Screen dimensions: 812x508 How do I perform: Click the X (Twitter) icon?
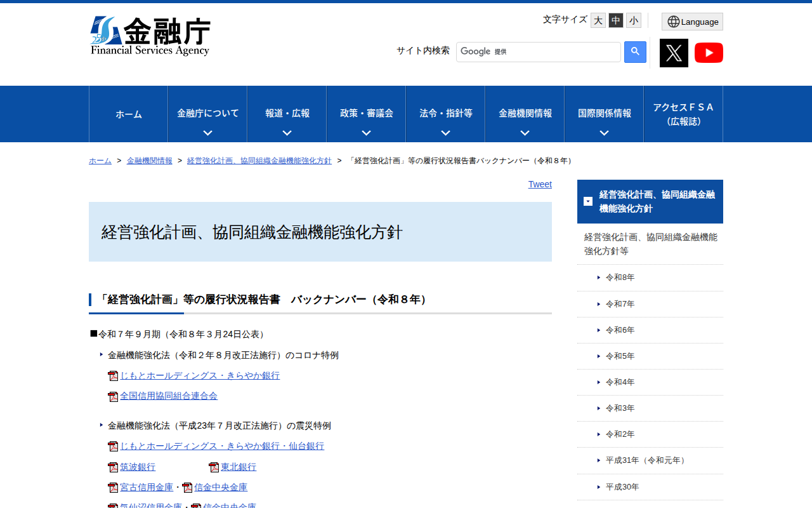(x=674, y=53)
